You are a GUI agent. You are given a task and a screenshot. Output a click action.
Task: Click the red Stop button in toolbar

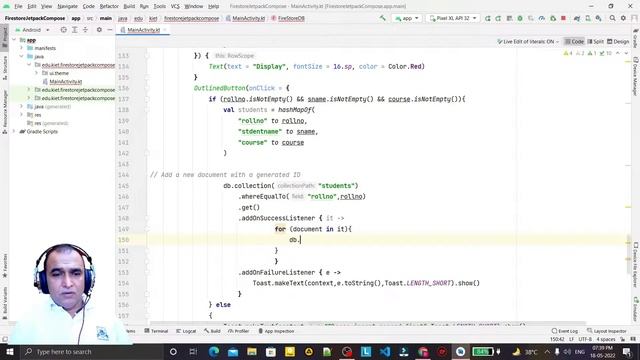563,18
